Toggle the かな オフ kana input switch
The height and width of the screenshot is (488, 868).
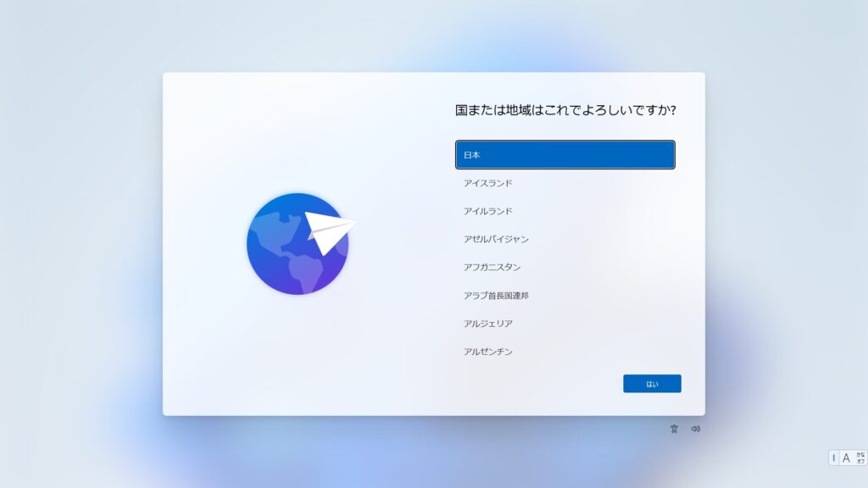click(860, 458)
